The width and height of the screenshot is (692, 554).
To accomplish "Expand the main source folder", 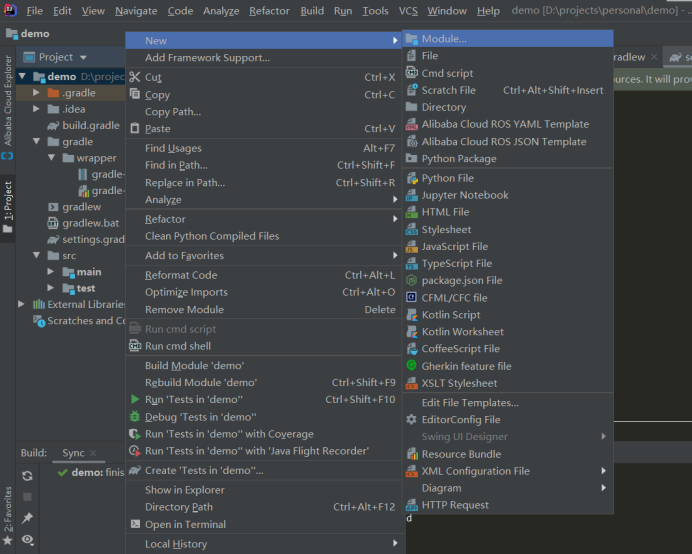I will click(51, 271).
